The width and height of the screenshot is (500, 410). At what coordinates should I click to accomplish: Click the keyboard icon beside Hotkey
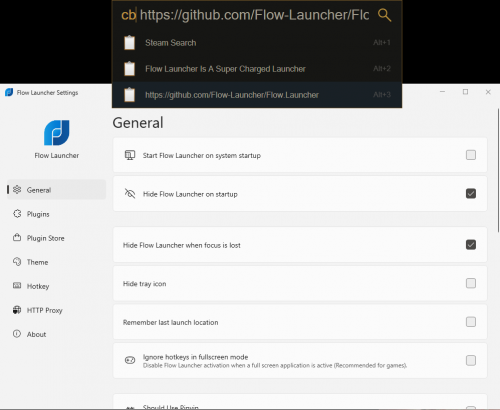point(17,286)
